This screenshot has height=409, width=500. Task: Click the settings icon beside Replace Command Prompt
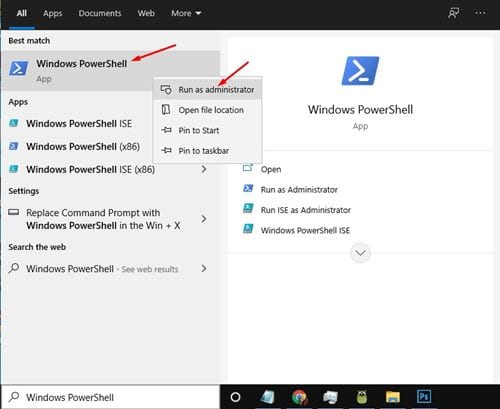pyautogui.click(x=14, y=212)
